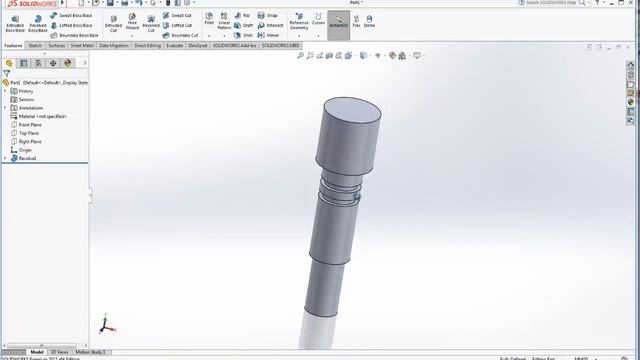
Task: Choose Lofted Cut
Action: click(x=177, y=25)
